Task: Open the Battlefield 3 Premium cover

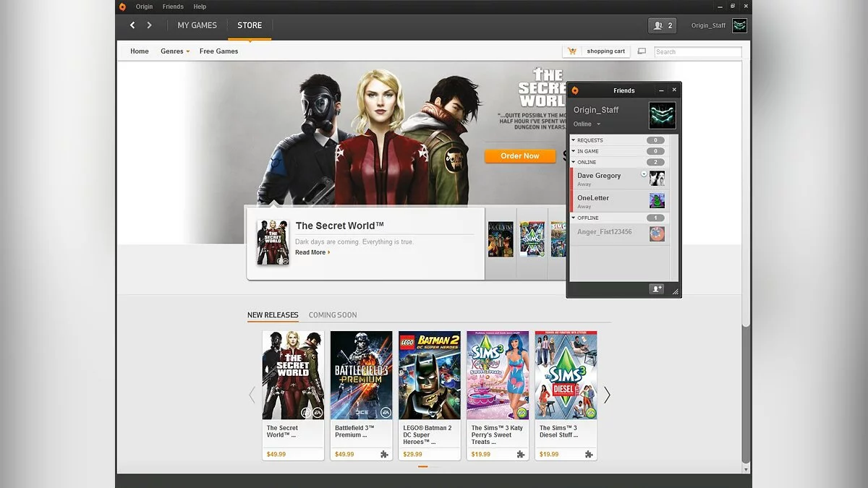Action: point(362,375)
